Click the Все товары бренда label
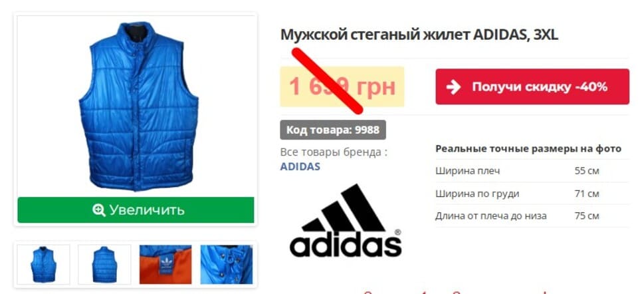The width and height of the screenshot is (644, 294). 334,152
